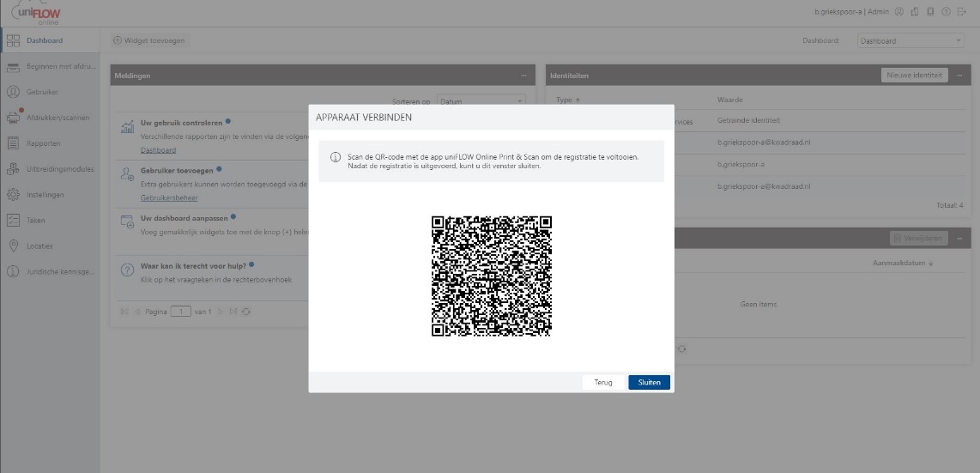Click the Locaties map pin icon
Image resolution: width=980 pixels, height=473 pixels.
13,246
